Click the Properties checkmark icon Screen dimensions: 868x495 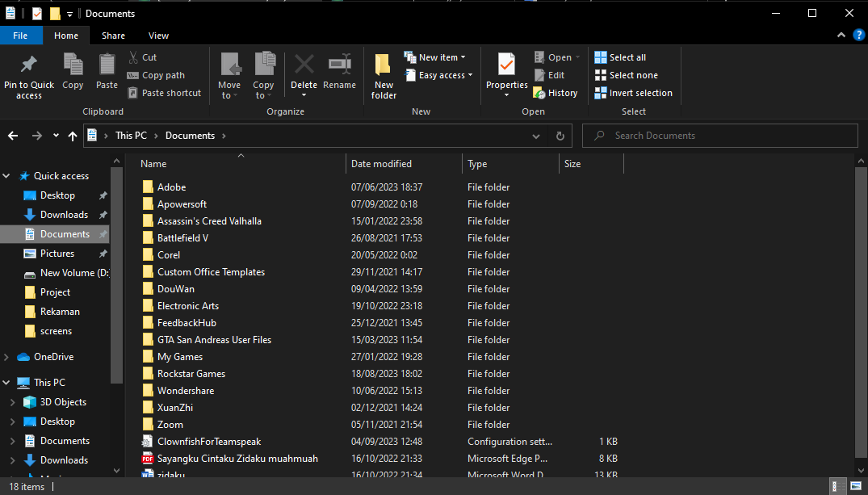(x=506, y=65)
